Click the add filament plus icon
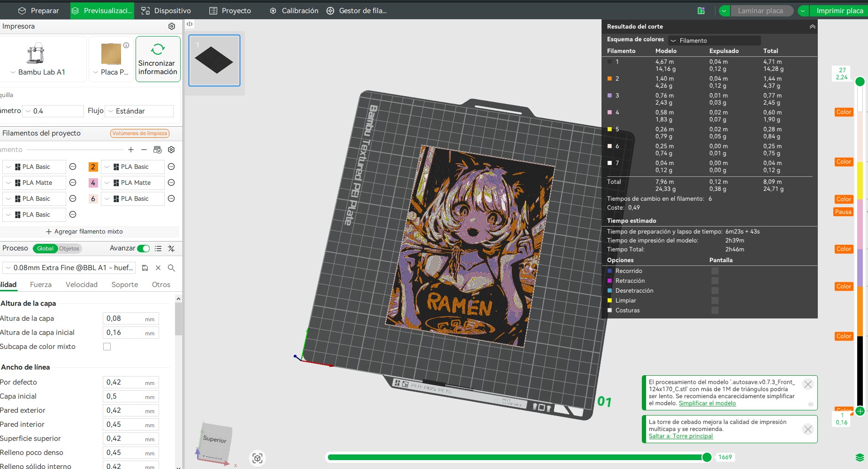Image resolution: width=868 pixels, height=469 pixels. (131, 150)
